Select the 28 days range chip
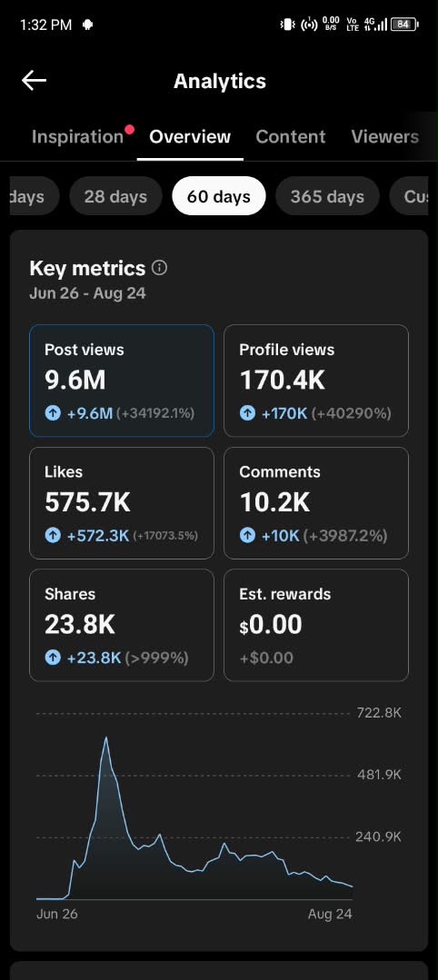Viewport: 438px width, 980px height. (x=115, y=196)
